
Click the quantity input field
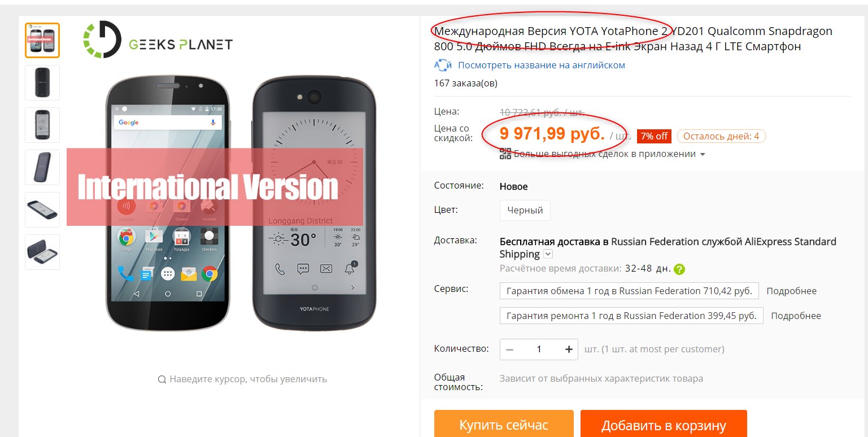pyautogui.click(x=539, y=349)
